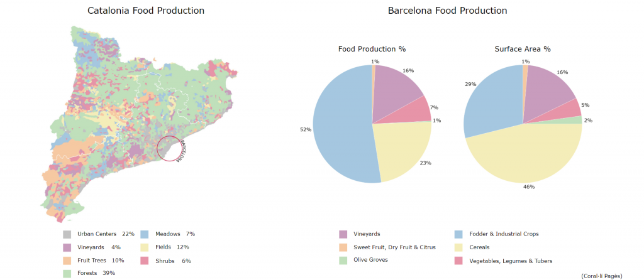
Task: Click the Urban Centers legend swatch
Action: pyautogui.click(x=67, y=234)
